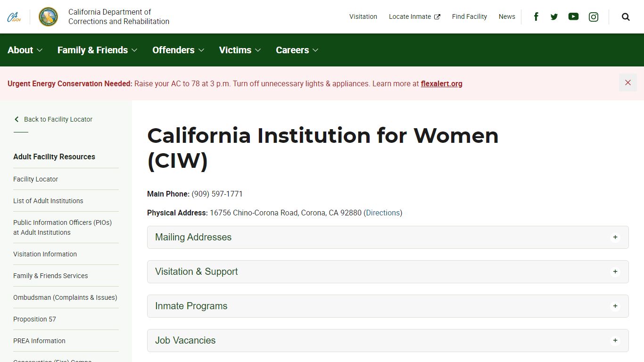
Task: Expand the Visitation & Support accordion
Action: point(388,271)
